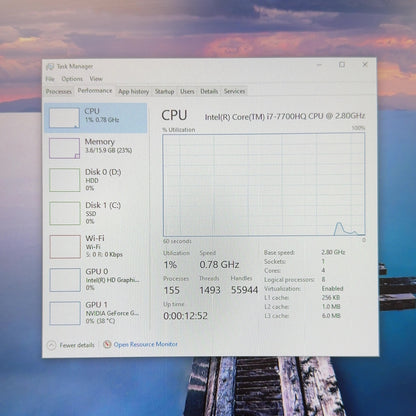Collapse view with Fewer details chevron
This screenshot has width=416, height=416.
click(x=51, y=345)
